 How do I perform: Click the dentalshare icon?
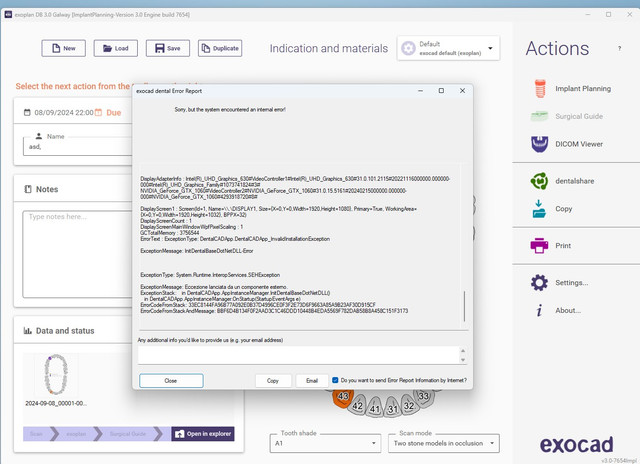coord(539,181)
